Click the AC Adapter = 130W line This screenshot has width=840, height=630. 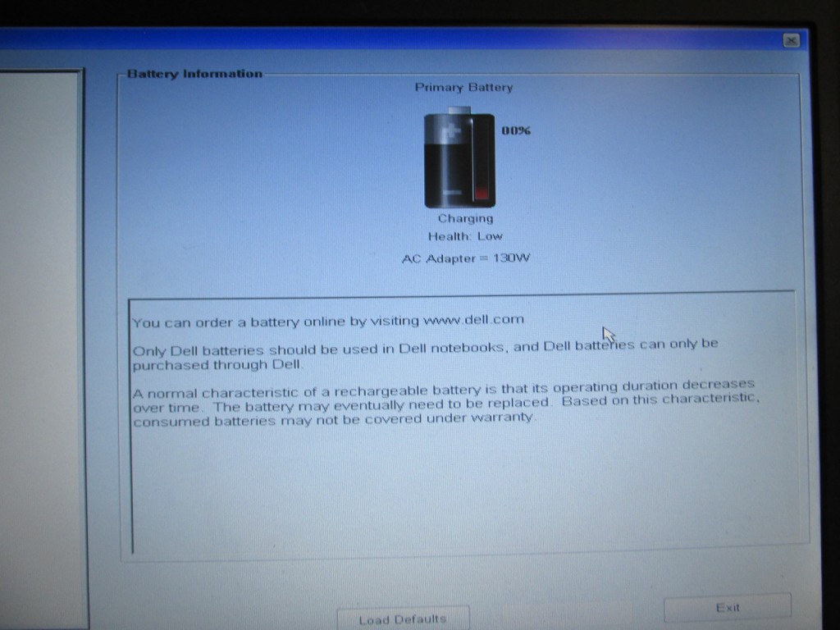466,258
